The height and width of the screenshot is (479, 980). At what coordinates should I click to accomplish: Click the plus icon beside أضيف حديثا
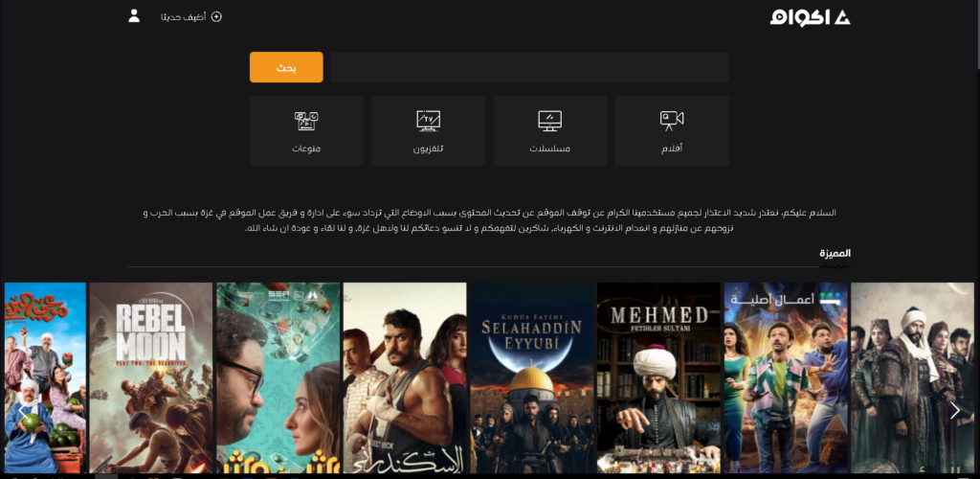[x=216, y=17]
